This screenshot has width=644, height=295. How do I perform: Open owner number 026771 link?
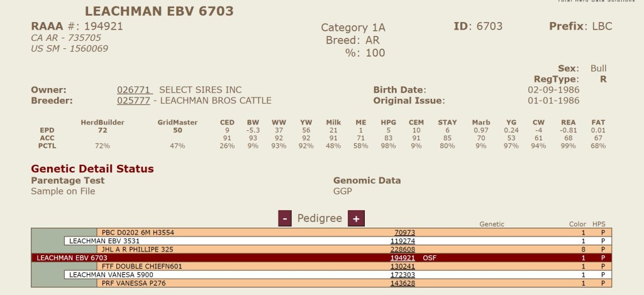click(x=134, y=90)
